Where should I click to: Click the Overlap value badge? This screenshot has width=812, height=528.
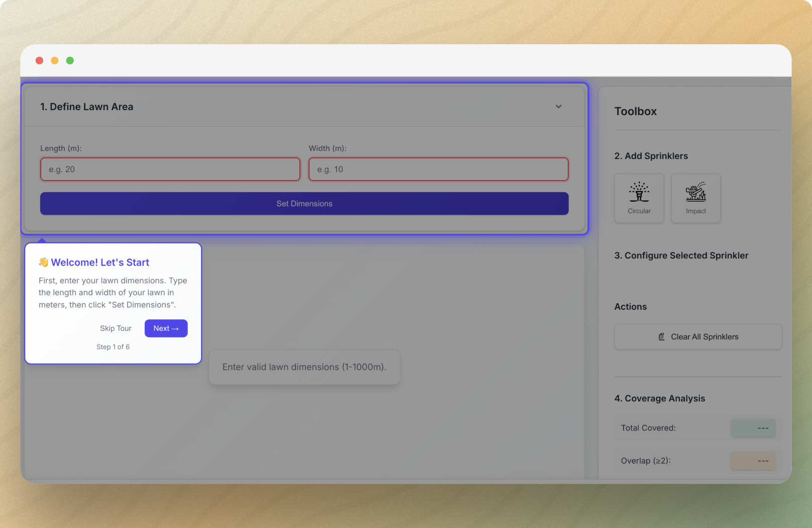(753, 461)
